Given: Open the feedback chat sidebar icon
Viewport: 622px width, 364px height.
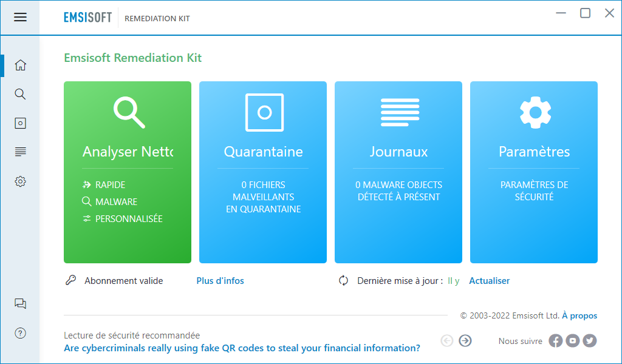Looking at the screenshot, I should click(20, 304).
